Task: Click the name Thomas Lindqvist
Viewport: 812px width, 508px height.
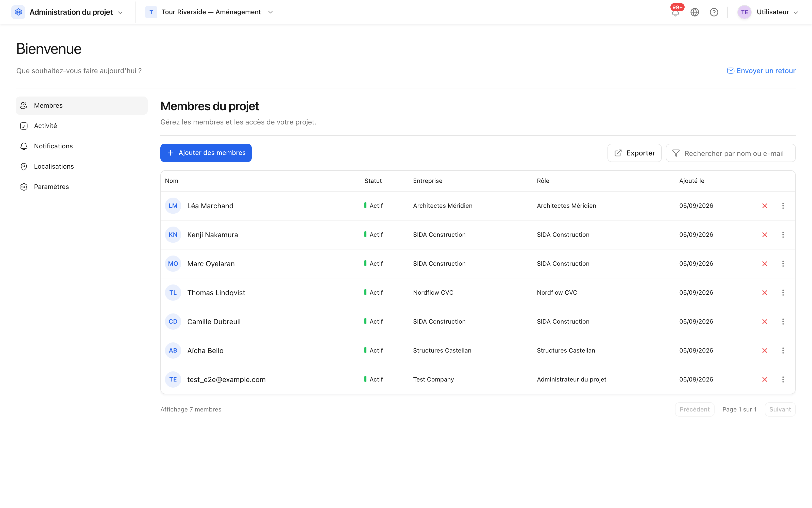Action: 216,293
